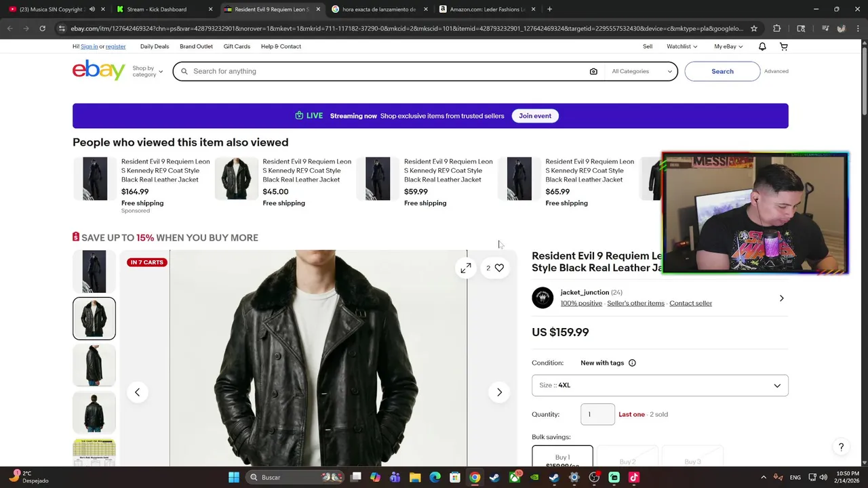The height and width of the screenshot is (488, 868).
Task: View site information icon in address bar
Action: [x=62, y=28]
